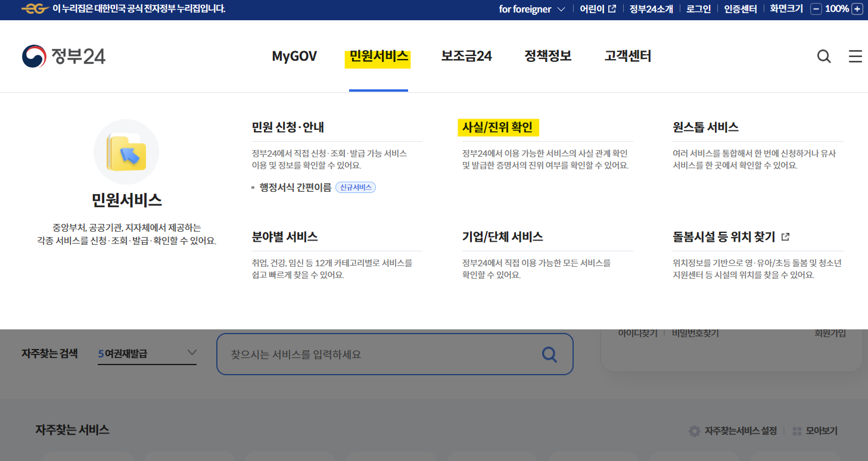Open 분야별 서비스 page

pos(285,237)
